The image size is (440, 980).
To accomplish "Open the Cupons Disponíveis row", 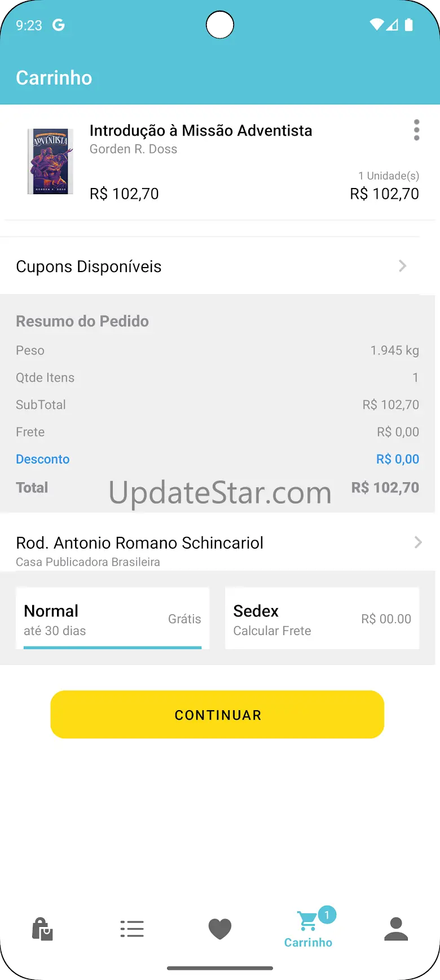I will (89, 266).
